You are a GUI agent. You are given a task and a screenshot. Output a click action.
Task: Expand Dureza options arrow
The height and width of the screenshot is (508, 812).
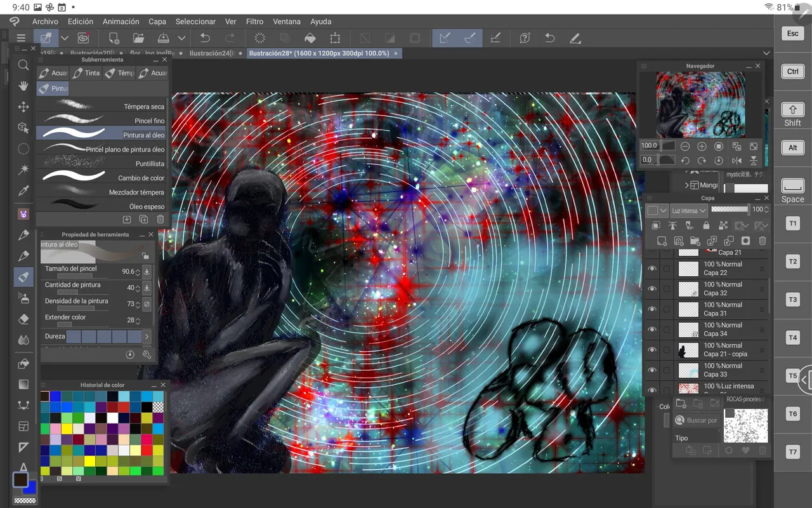(x=147, y=337)
